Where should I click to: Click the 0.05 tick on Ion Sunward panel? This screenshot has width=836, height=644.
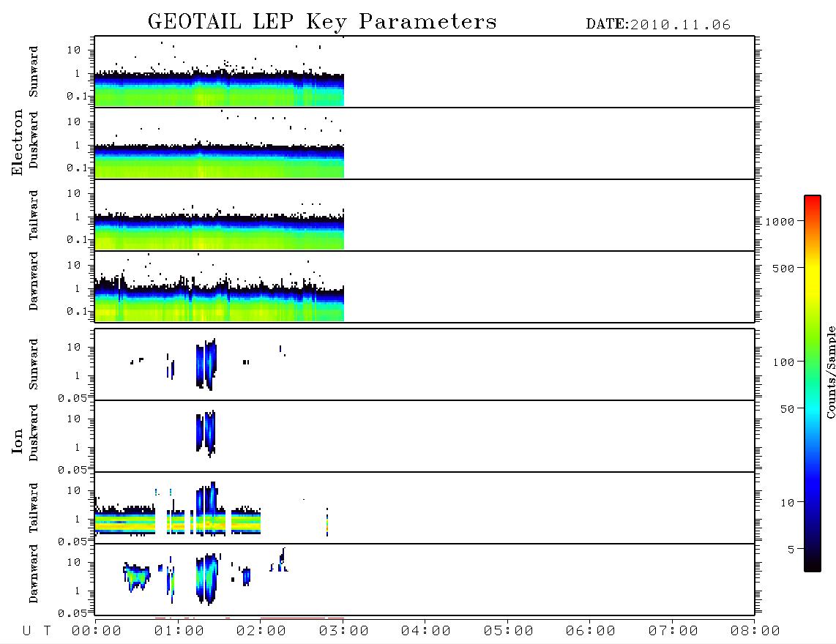coord(72,398)
